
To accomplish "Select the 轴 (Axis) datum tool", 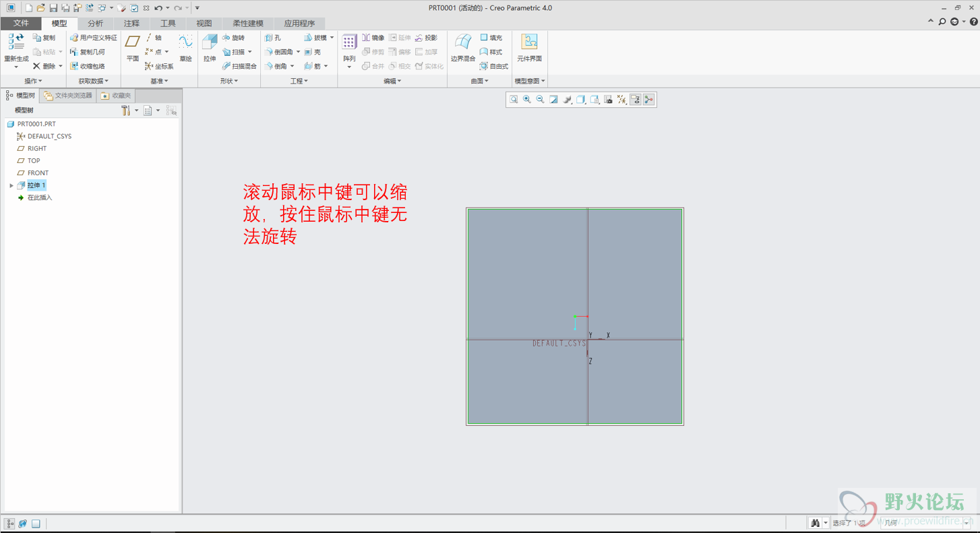I will click(x=154, y=38).
